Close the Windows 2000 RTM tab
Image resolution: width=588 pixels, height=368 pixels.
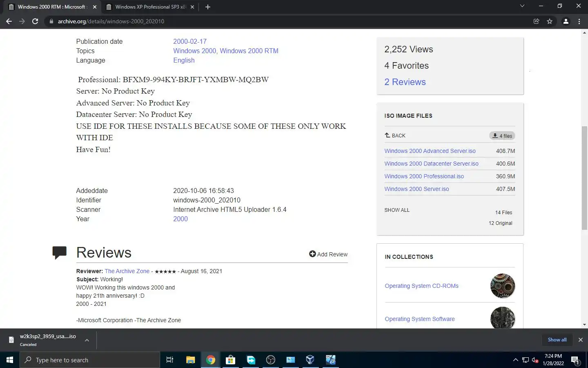click(x=95, y=7)
